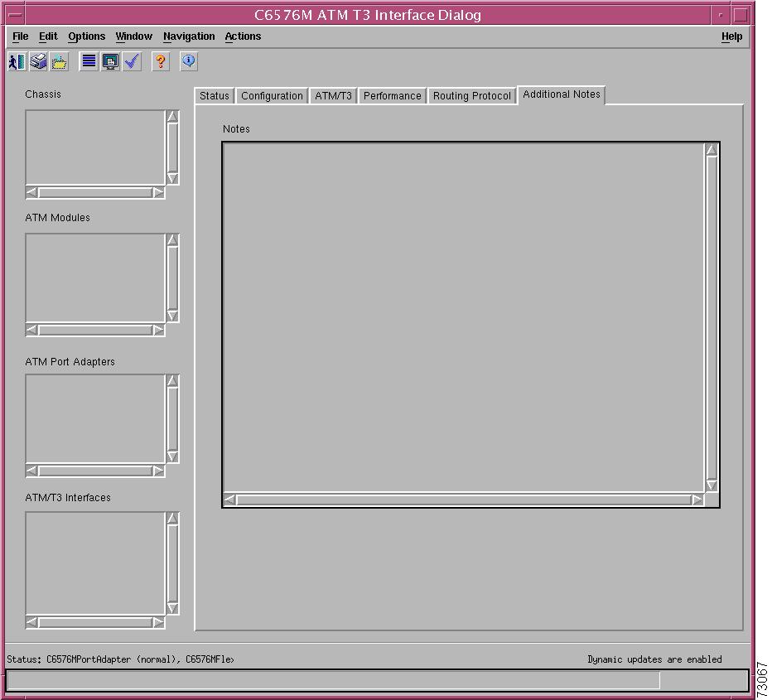Click the monitor screen toolbar icon

(110, 61)
